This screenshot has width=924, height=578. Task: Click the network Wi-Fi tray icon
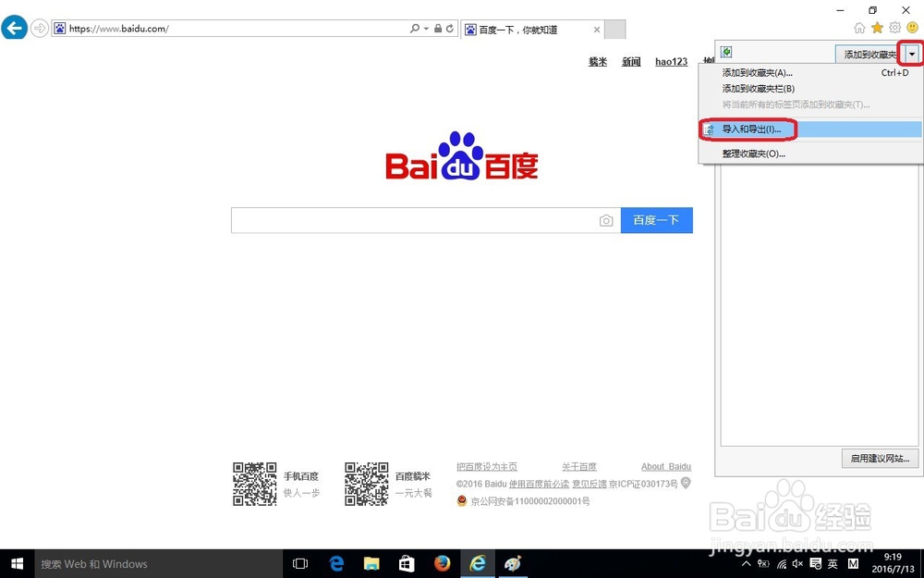point(782,564)
